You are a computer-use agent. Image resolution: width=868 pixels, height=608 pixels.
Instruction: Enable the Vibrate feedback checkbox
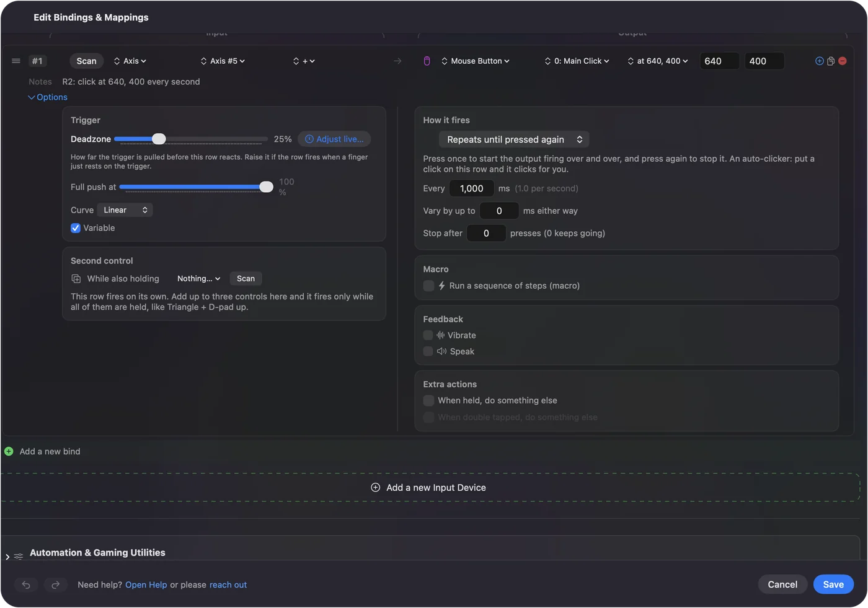428,335
